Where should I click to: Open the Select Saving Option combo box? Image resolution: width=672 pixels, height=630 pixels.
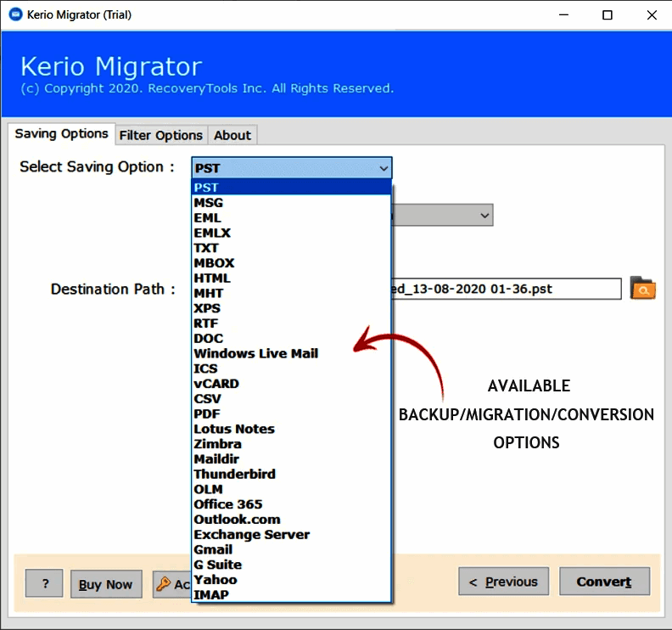[x=291, y=168]
